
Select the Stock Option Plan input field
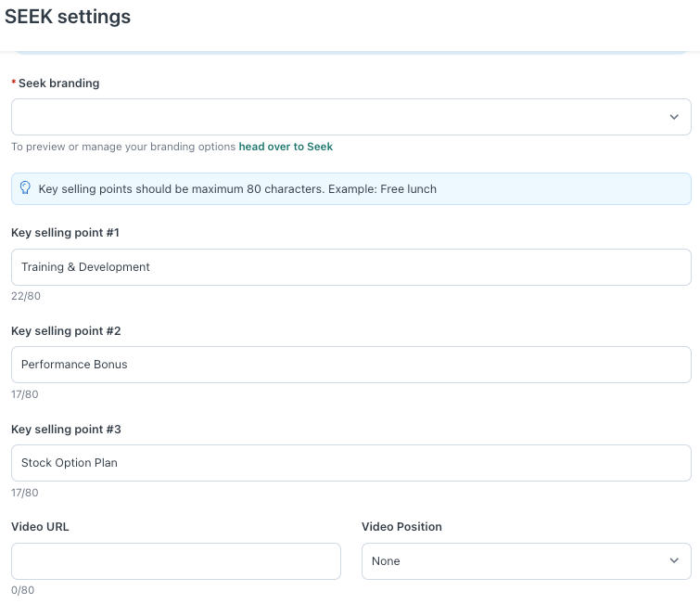pos(350,463)
